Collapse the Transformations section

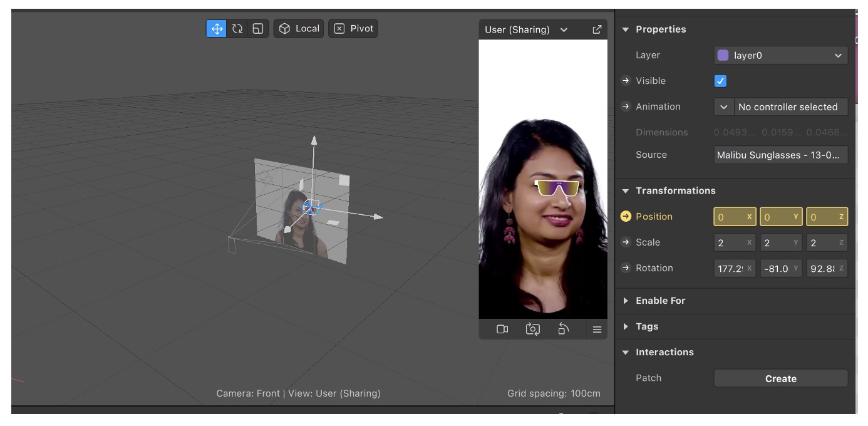point(626,191)
